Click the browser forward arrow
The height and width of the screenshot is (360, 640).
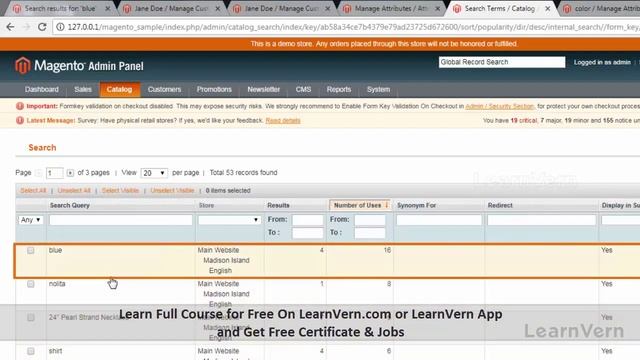(27, 27)
